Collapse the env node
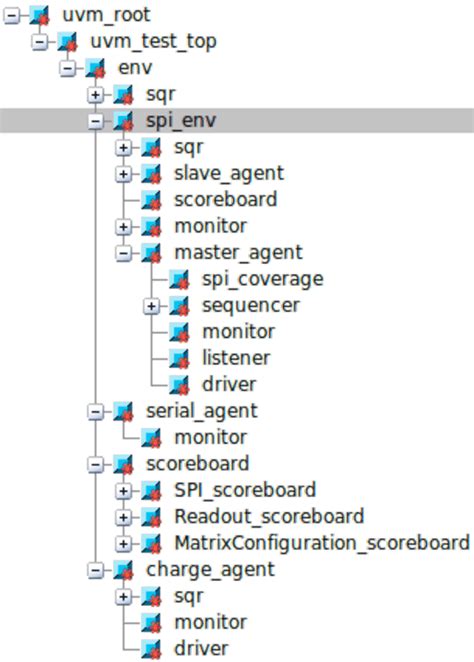Screen dimensions: 474x662 tap(68, 68)
